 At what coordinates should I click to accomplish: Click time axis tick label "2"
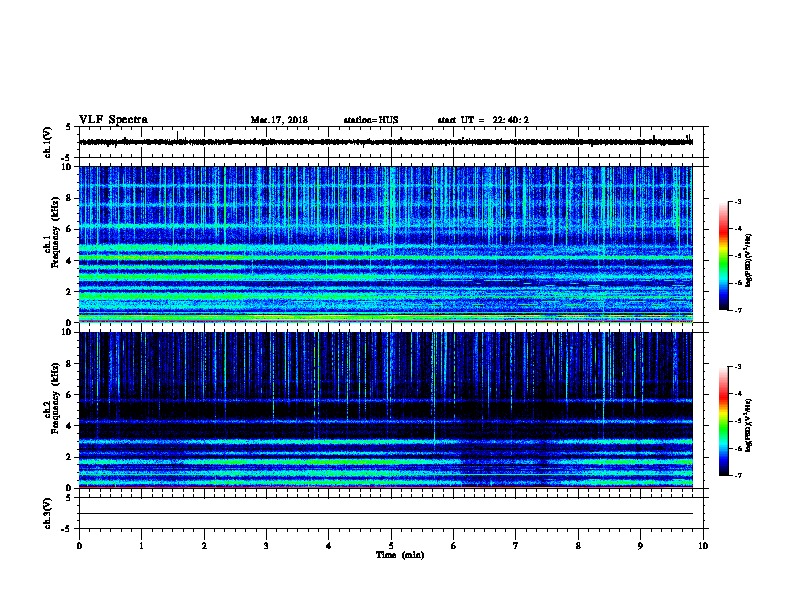(204, 546)
